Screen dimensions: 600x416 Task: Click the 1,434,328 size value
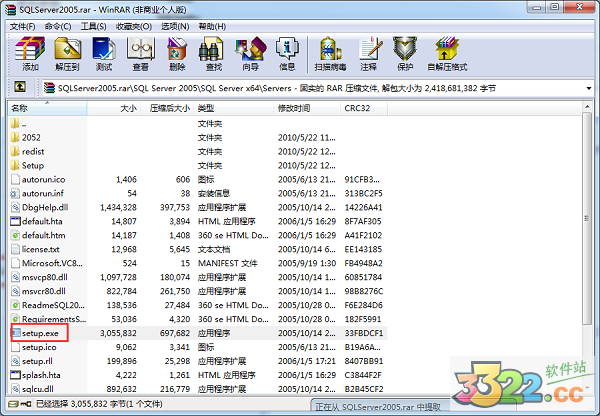click(118, 207)
